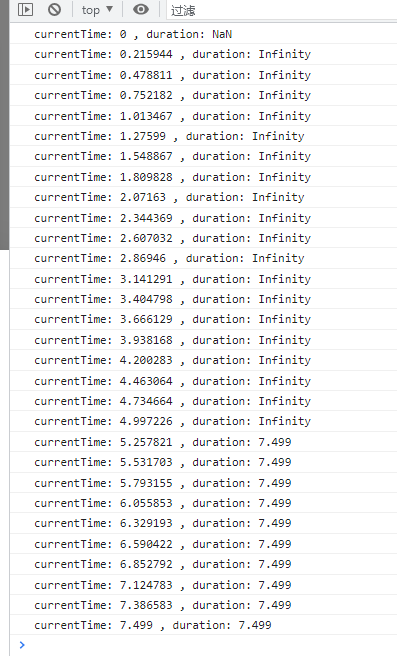The height and width of the screenshot is (656, 397).
Task: Select the log line with duration NaN
Action: [x=203, y=34]
